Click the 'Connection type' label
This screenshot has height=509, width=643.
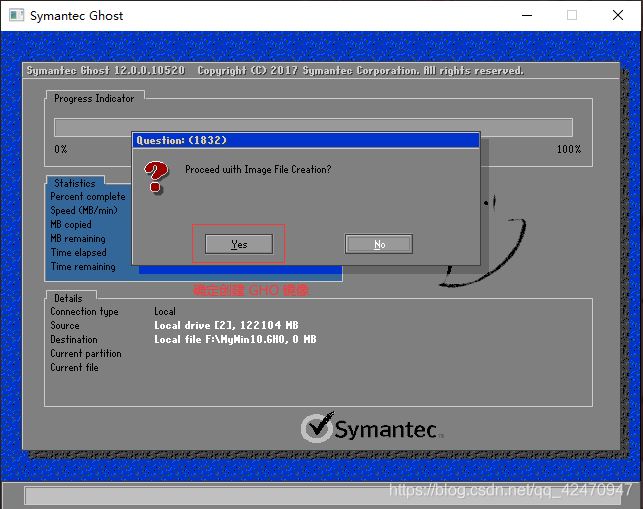pyautogui.click(x=84, y=312)
